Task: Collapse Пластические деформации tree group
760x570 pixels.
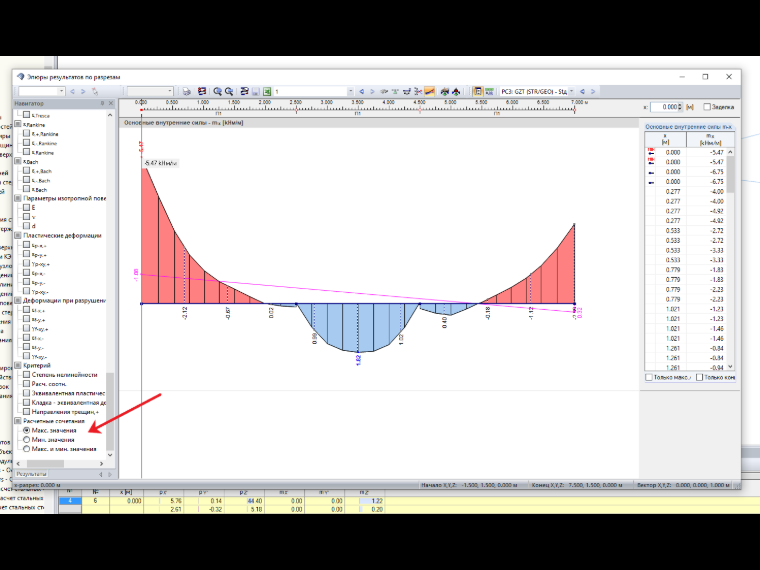Action: (x=18, y=236)
